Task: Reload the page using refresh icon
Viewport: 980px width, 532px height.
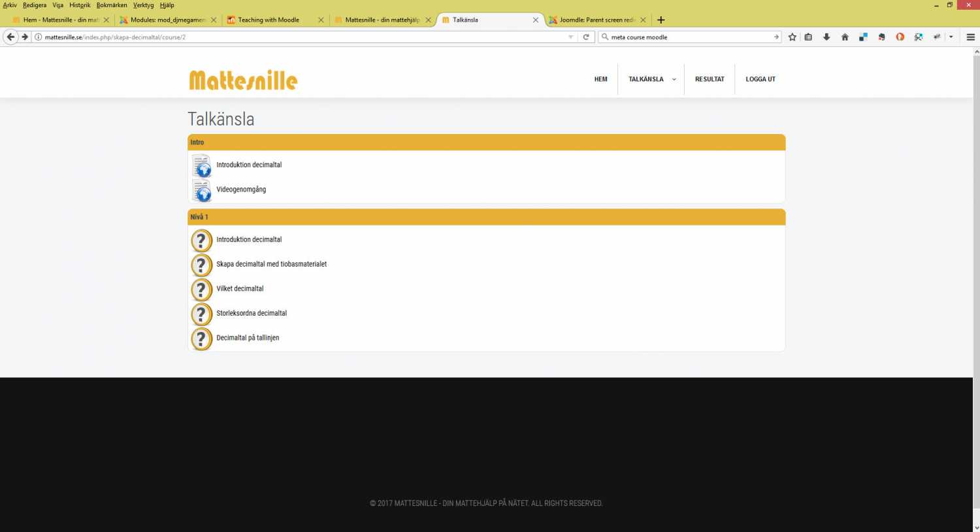Action: (x=586, y=37)
